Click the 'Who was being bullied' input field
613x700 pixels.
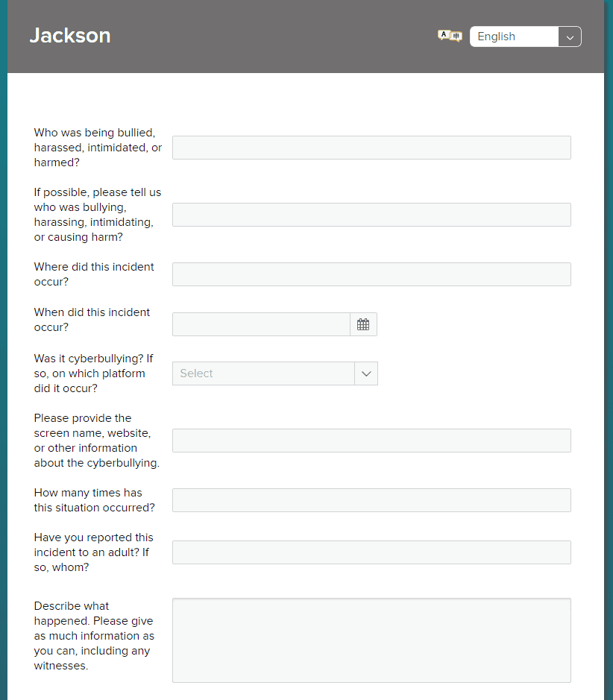coord(371,148)
